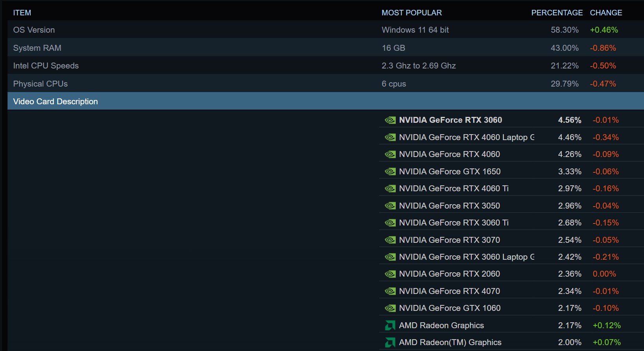Viewport: 644px width, 351px height.
Task: Click NVIDIA icon beside RTX 3050
Action: (390, 206)
